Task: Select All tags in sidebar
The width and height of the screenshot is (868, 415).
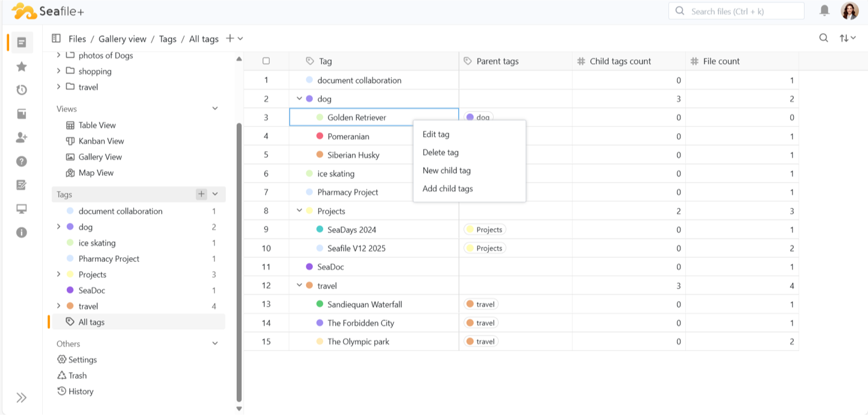Action: coord(139,322)
